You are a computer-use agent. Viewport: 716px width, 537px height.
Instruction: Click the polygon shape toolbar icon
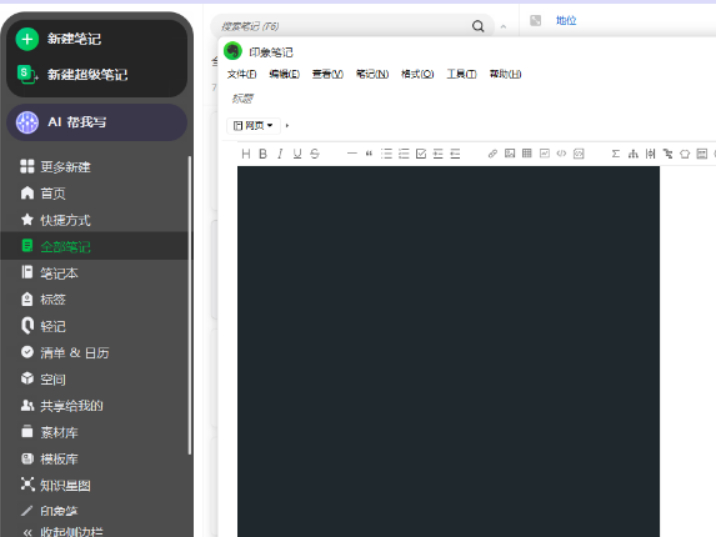coord(684,154)
